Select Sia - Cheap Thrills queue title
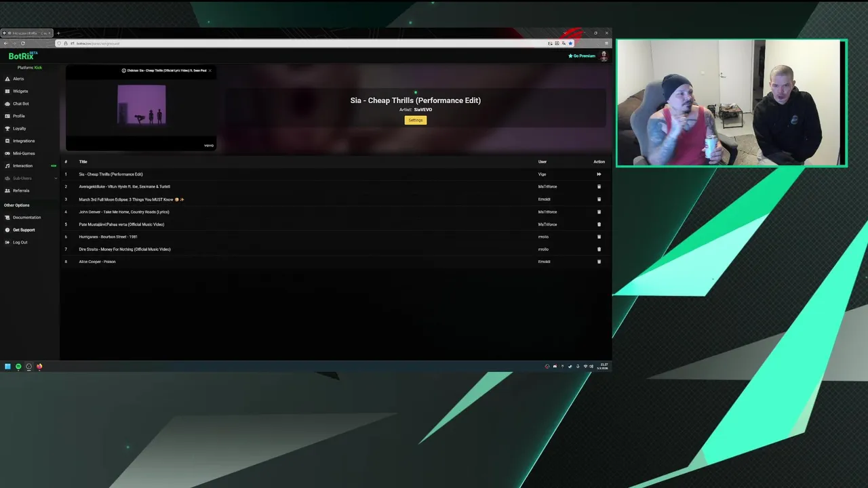Image resolution: width=868 pixels, height=488 pixels. [111, 174]
